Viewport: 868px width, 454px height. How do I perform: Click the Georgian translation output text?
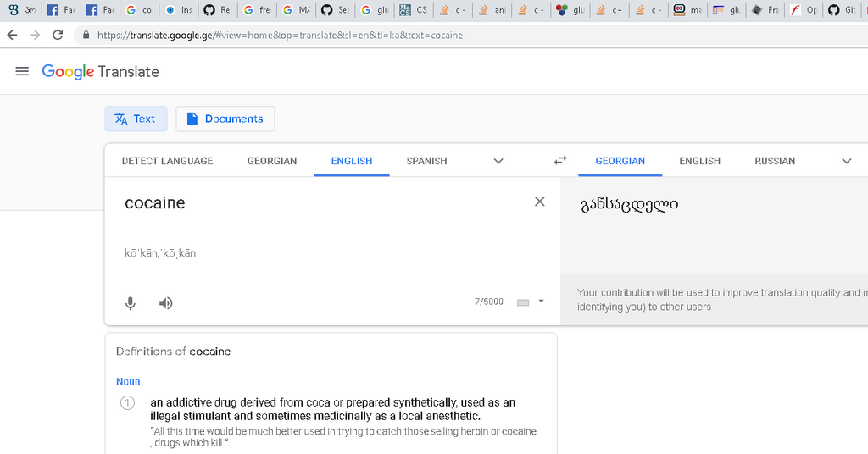(629, 205)
